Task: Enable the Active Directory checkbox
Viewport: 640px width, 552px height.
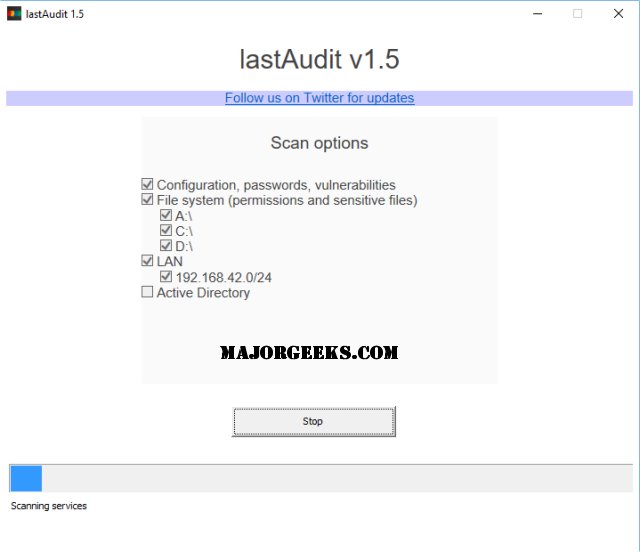Action: pos(147,292)
